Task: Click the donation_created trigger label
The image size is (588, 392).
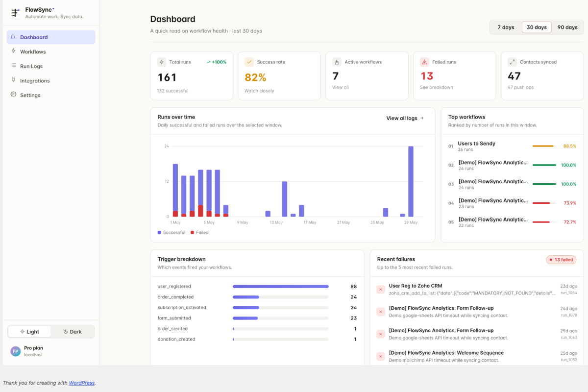Action: pos(176,339)
